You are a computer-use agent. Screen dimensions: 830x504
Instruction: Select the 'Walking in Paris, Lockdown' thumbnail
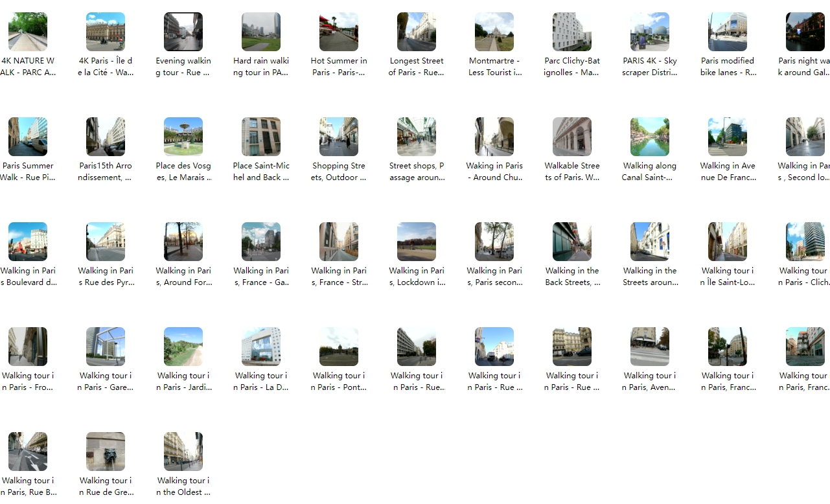[x=417, y=242]
